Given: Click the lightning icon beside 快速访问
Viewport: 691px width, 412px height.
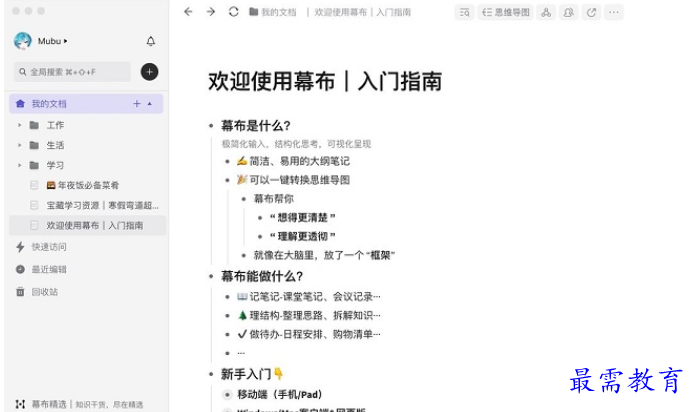Looking at the screenshot, I should coord(20,247).
